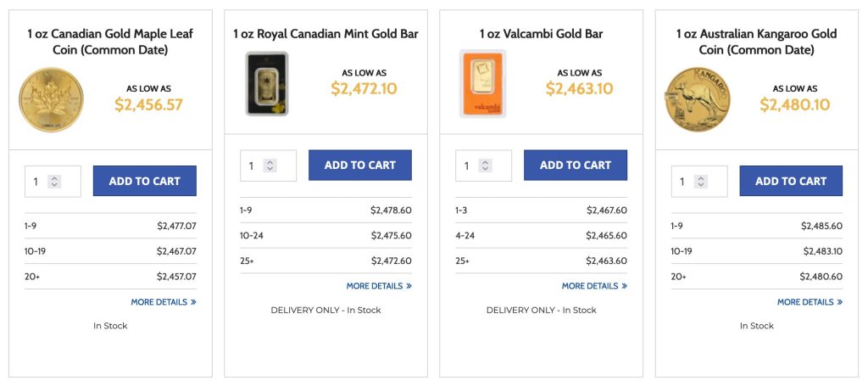868x387 pixels.
Task: Click the orange Valcambi Gold Bar image
Action: point(482,83)
